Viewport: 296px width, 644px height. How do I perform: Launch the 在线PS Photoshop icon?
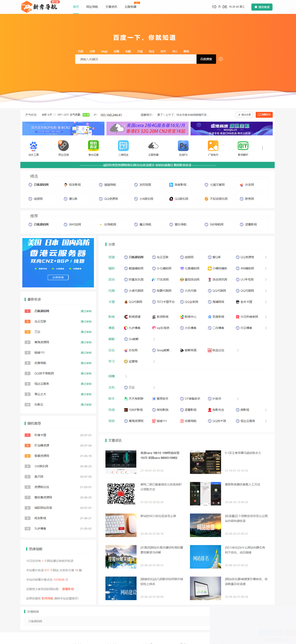pyautogui.click(x=183, y=146)
